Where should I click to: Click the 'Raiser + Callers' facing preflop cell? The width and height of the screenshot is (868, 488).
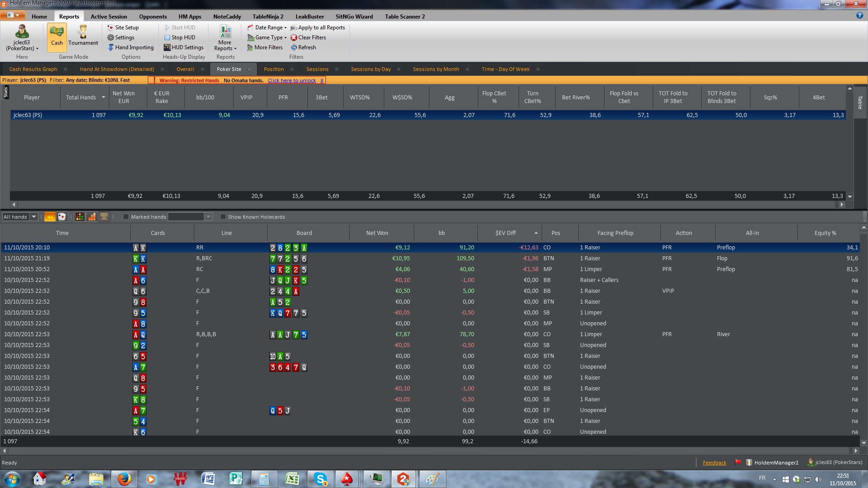[x=599, y=280]
